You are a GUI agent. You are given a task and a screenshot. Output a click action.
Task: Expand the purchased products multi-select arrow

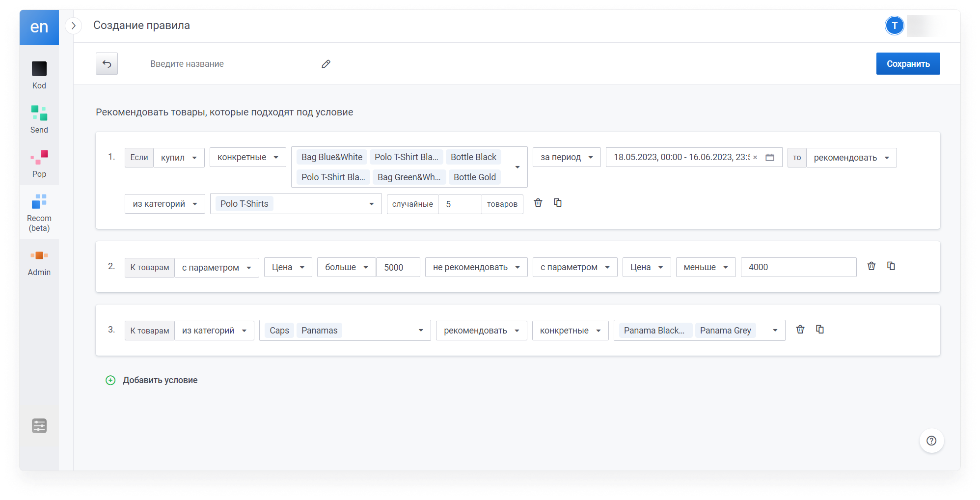click(x=517, y=167)
